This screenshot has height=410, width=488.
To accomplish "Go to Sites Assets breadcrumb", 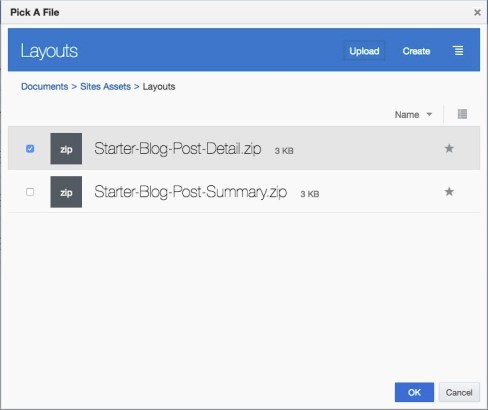I will 105,87.
